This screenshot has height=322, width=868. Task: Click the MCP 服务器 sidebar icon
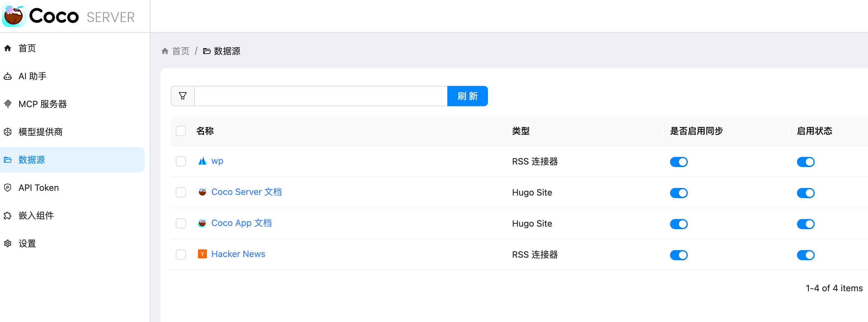pyautogui.click(x=8, y=104)
